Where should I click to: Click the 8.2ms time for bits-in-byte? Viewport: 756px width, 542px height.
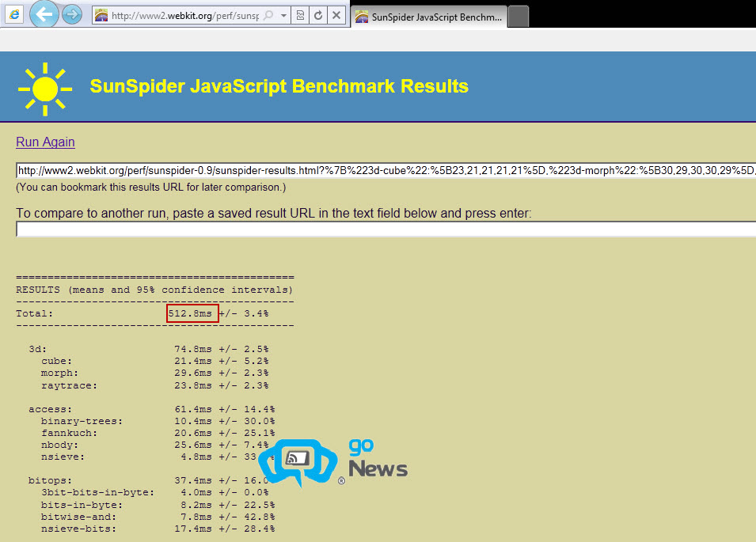[x=196, y=505]
